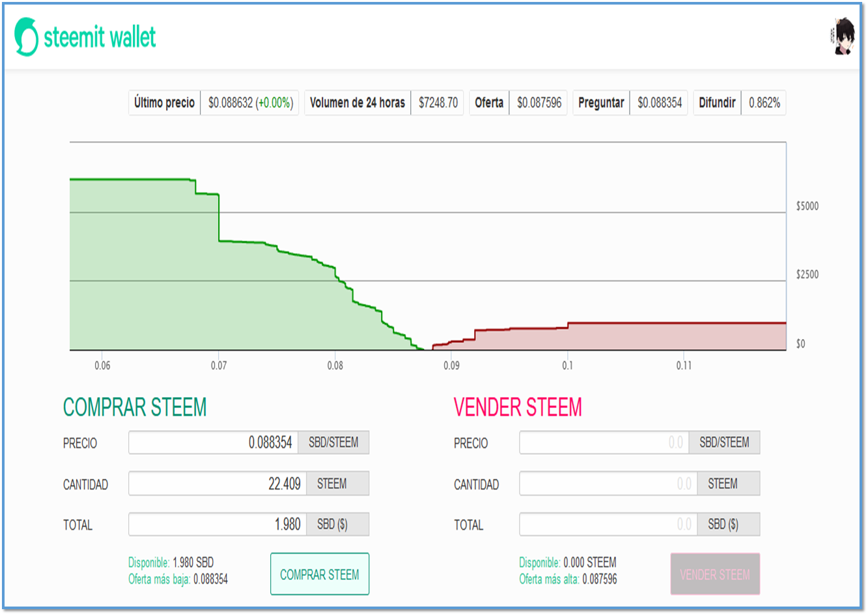Click the 0.1 price axis label
This screenshot has width=868, height=615.
click(568, 366)
